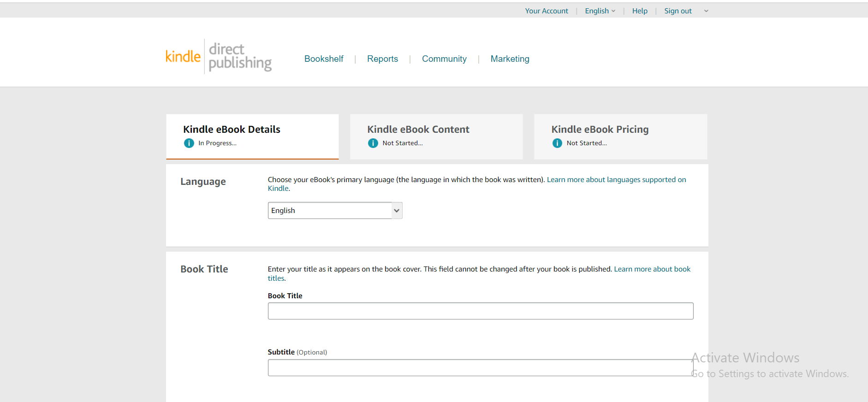Open Your Account link
Screen dimensions: 868x402
[547, 11]
